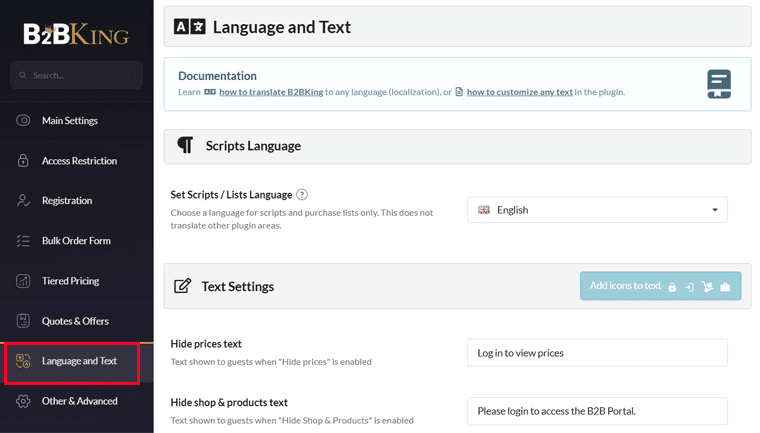This screenshot has width=760, height=433.
Task: Open Access Restriction menu
Action: pyautogui.click(x=77, y=160)
